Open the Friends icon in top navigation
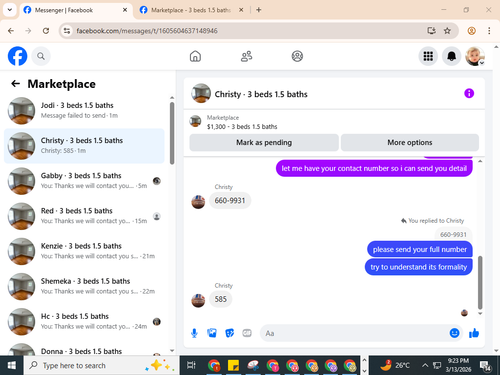Image resolution: width=500 pixels, height=375 pixels. (x=246, y=56)
